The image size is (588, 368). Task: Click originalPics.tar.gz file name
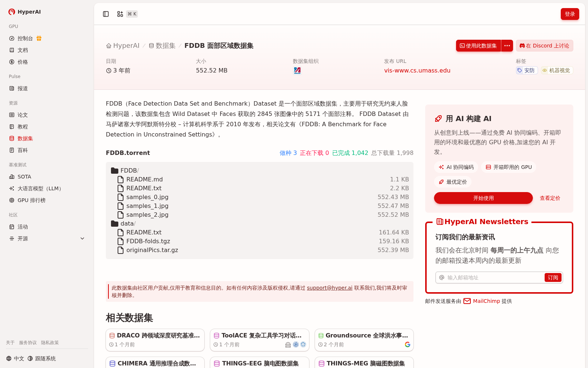click(152, 250)
